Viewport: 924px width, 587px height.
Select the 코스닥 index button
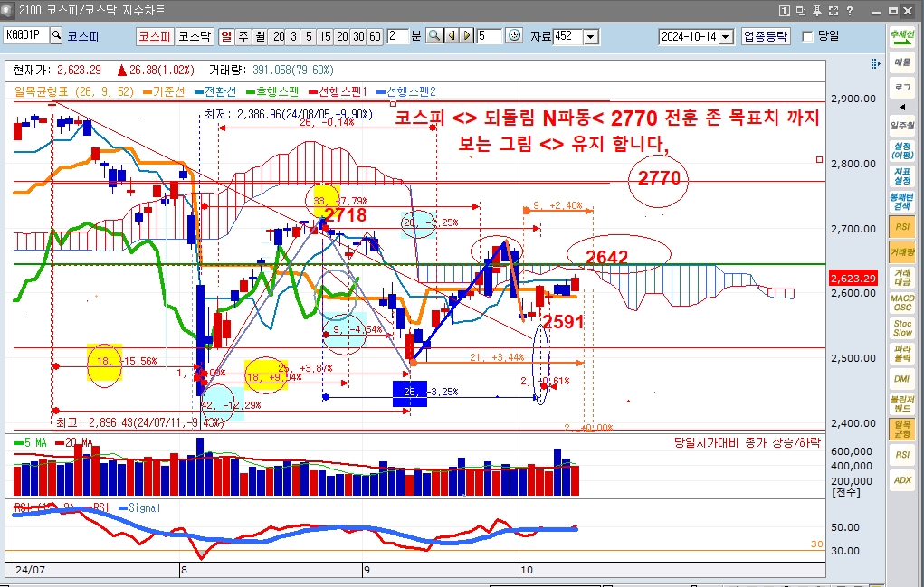pos(195,36)
